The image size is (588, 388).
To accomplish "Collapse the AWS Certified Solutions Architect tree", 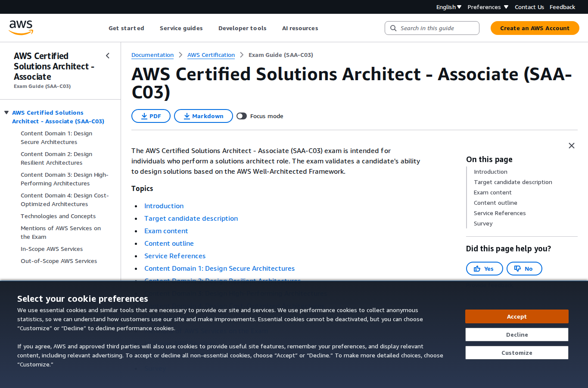I will pyautogui.click(x=6, y=113).
